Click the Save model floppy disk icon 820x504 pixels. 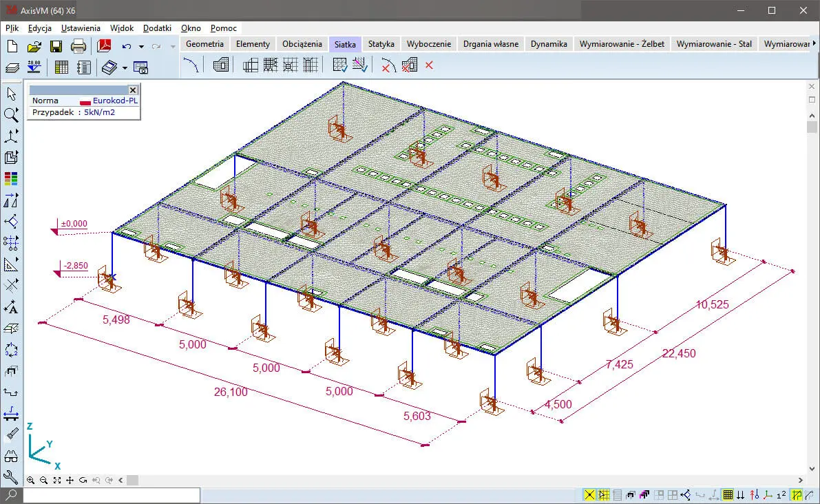click(56, 47)
